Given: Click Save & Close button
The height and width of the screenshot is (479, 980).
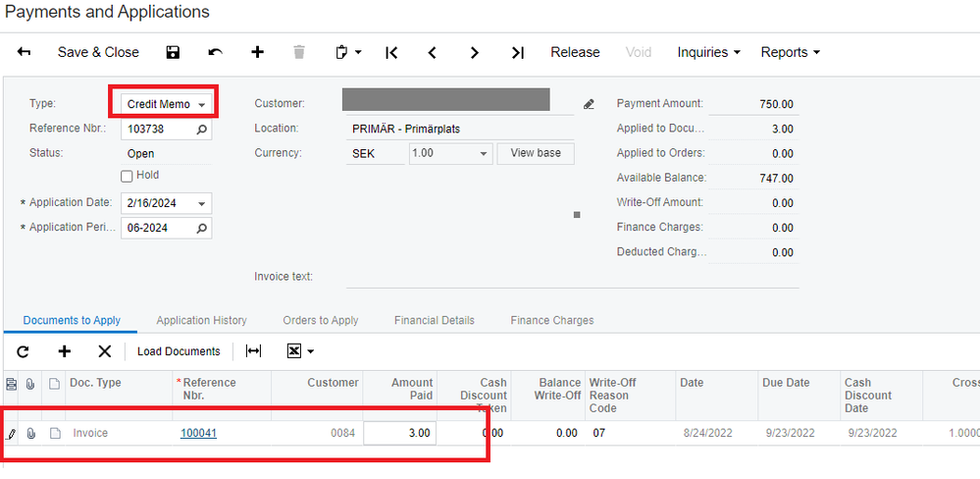Looking at the screenshot, I should [x=98, y=53].
